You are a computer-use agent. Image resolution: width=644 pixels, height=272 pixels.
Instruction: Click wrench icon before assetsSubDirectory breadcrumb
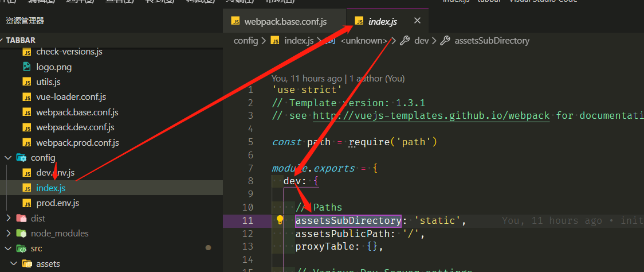[x=445, y=41]
